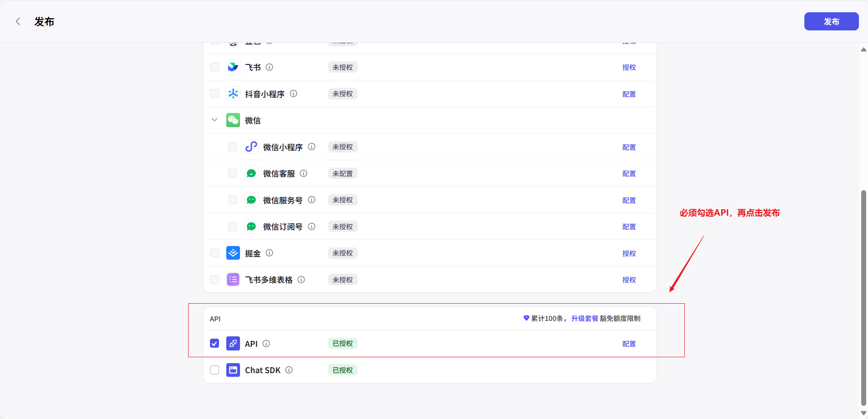The width and height of the screenshot is (868, 419).
Task: Click the 掘金 blue logo icon
Action: click(x=233, y=253)
